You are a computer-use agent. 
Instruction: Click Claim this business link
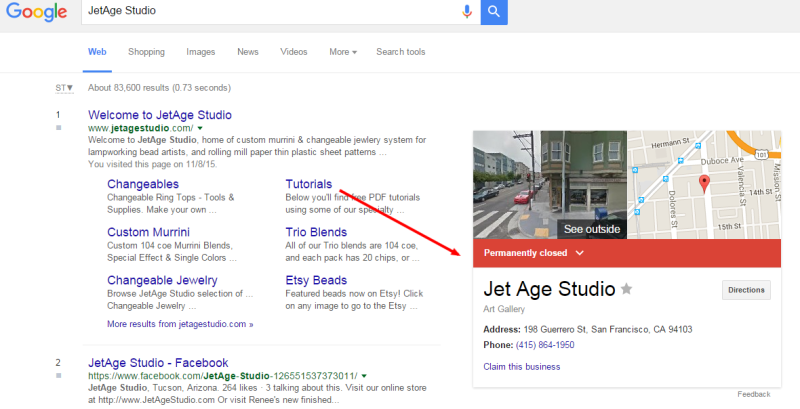point(521,367)
